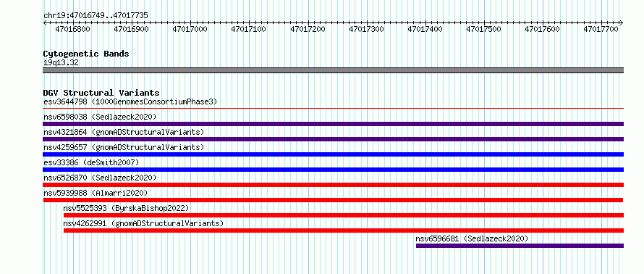Select the 19q13.32 band label
Image resolution: width=644 pixels, height=274 pixels.
tap(61, 63)
